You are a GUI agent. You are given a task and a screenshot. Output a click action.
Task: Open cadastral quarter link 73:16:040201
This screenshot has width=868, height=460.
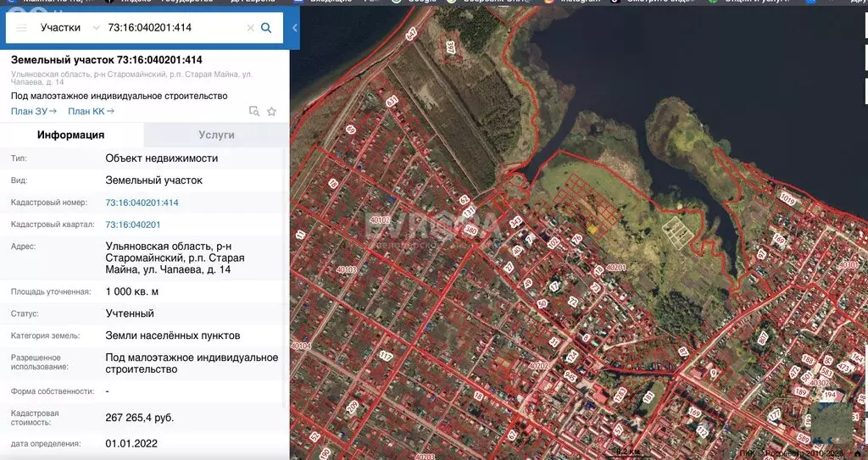pos(132,224)
